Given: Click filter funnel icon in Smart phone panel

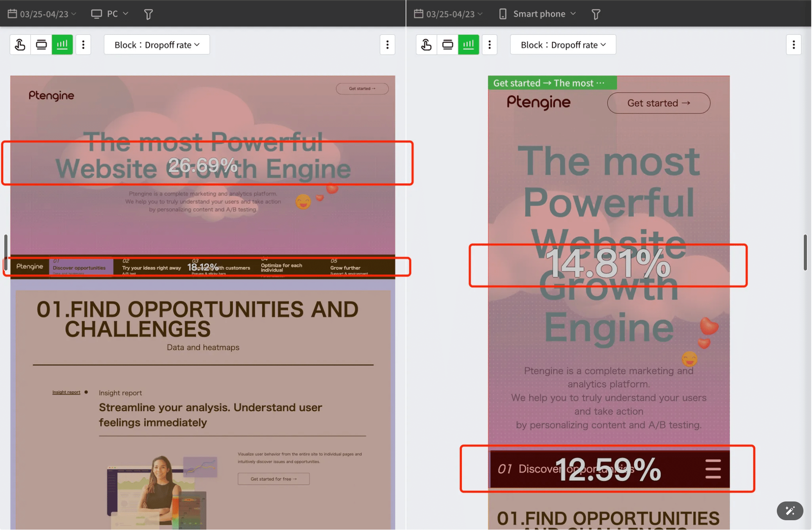Looking at the screenshot, I should [596, 14].
